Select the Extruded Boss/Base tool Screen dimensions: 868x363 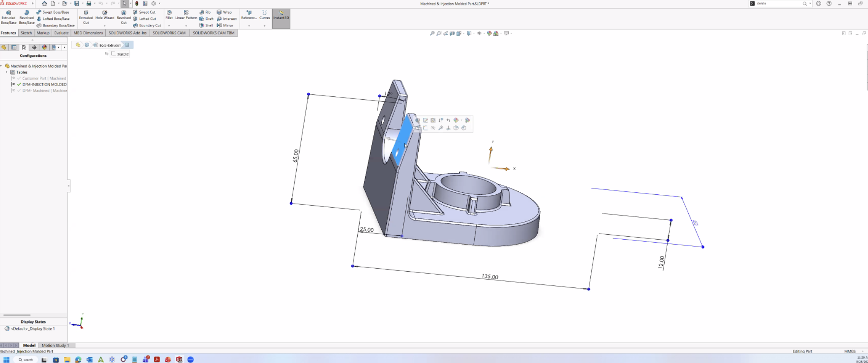[x=8, y=17]
